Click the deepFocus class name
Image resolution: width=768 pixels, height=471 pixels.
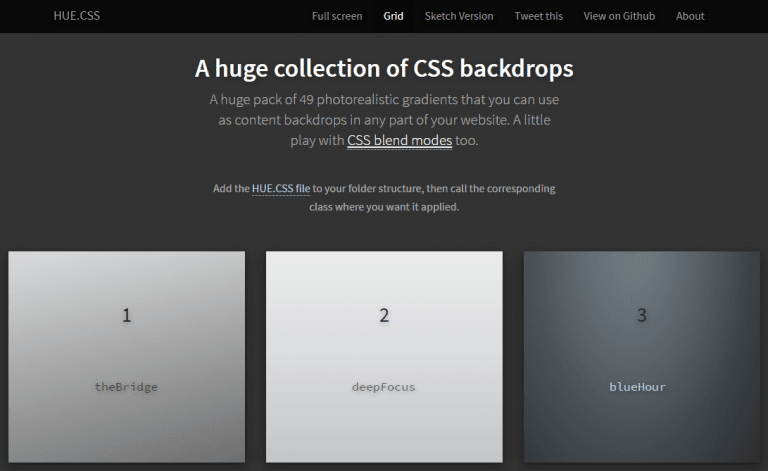384,387
